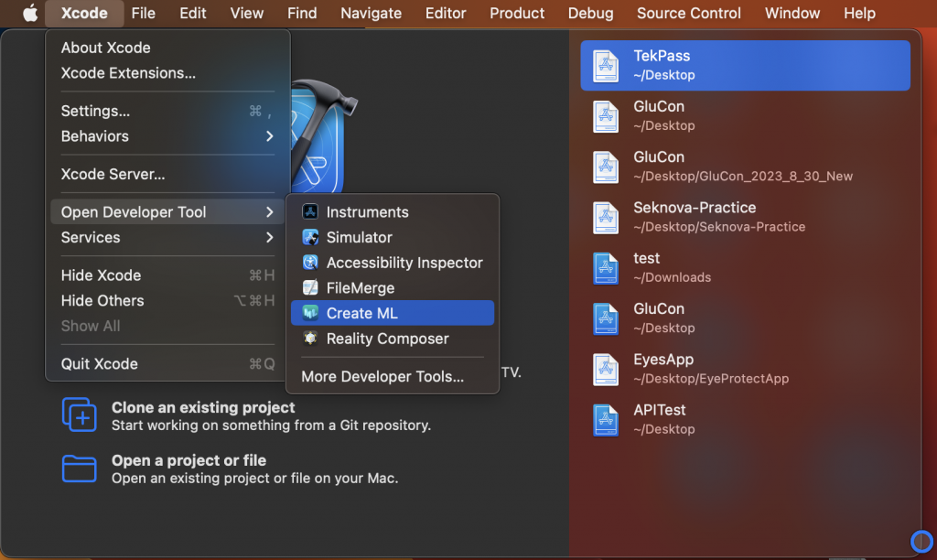The width and height of the screenshot is (937, 560).
Task: Launch Accessibility Inspector
Action: [393, 263]
